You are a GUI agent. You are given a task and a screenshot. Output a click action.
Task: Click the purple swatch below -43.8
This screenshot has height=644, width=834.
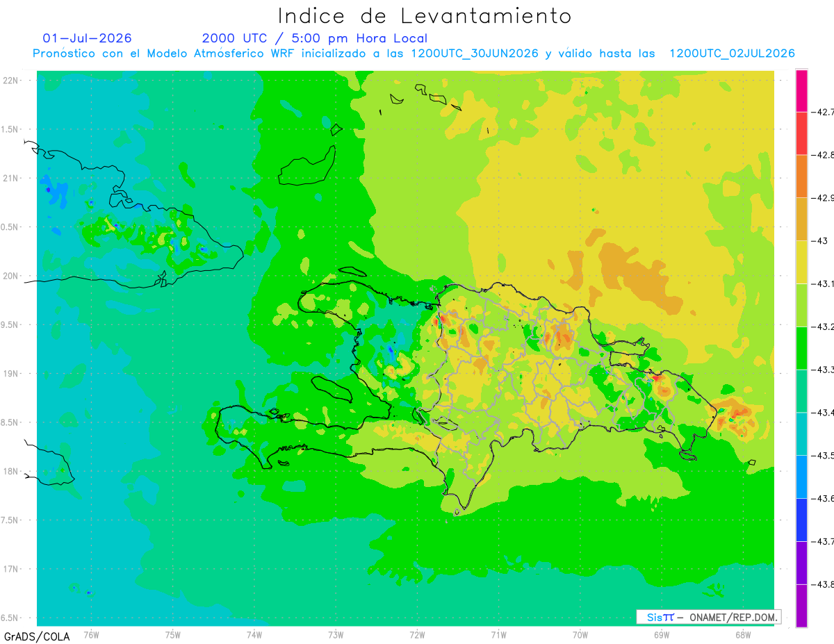(x=801, y=606)
